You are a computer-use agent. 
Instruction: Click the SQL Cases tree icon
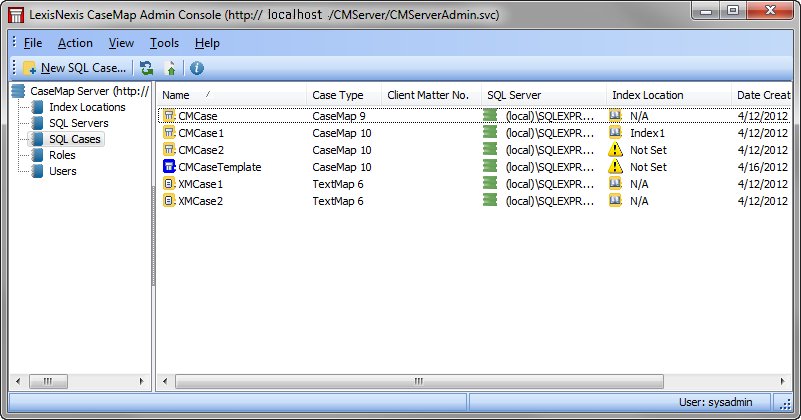pyautogui.click(x=37, y=139)
